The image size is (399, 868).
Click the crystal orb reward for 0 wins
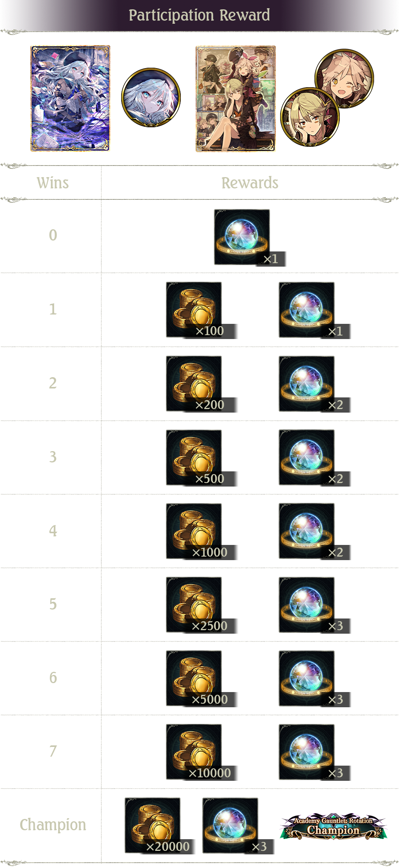(250, 238)
